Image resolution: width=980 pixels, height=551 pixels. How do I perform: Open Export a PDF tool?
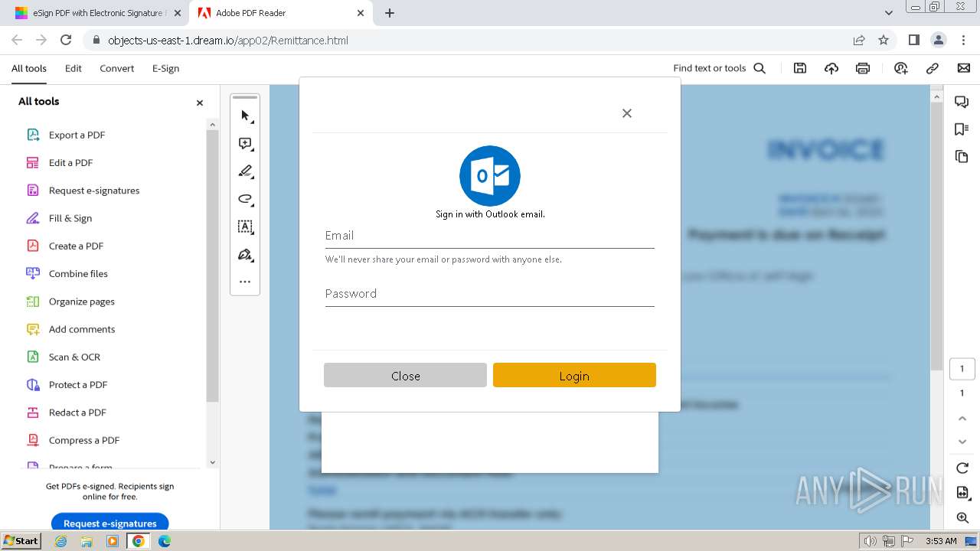[x=77, y=135]
